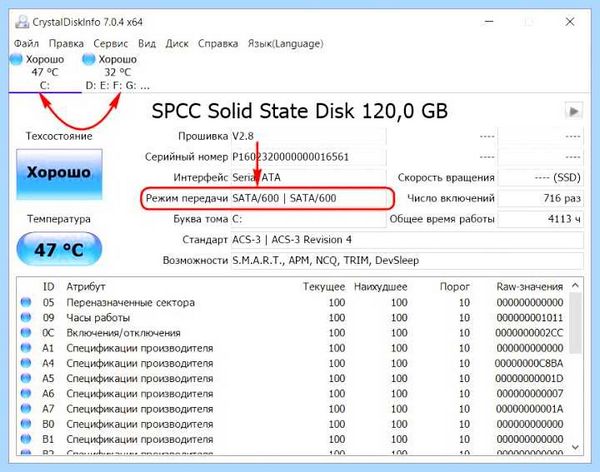Click status dot for attribute 05
Screen dimensions: 600x472
(26, 302)
